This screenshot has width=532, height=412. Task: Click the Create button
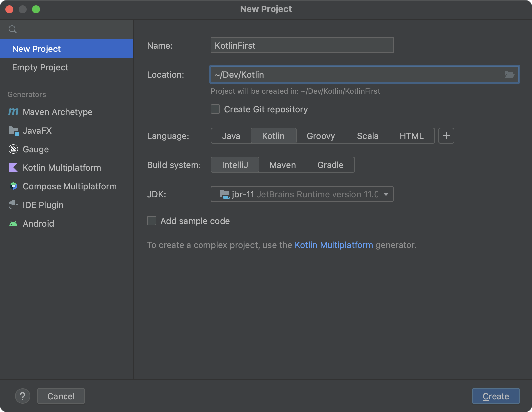(496, 396)
